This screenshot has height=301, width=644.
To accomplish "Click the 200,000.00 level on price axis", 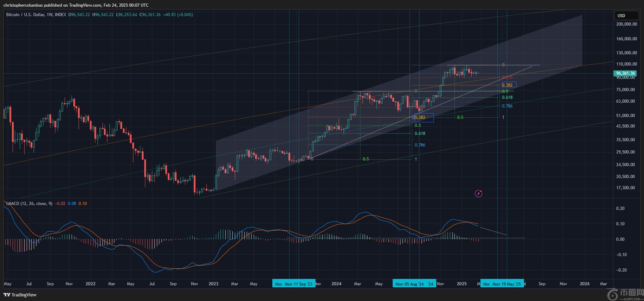I will click(x=626, y=24).
